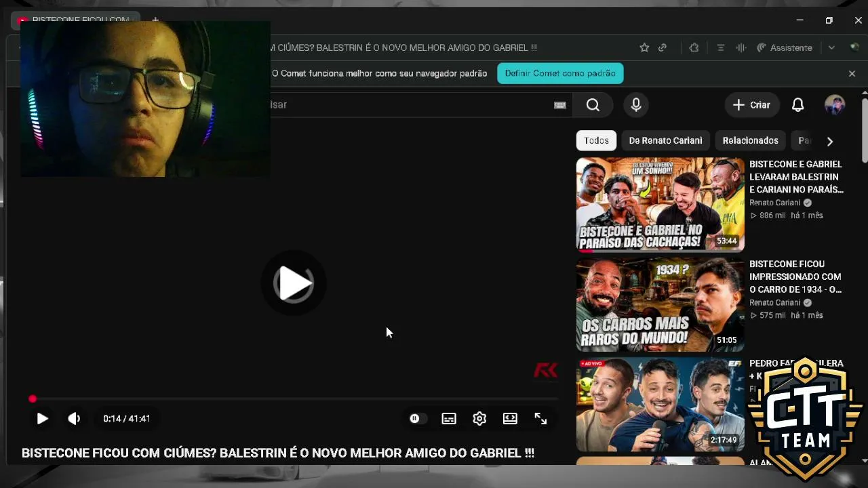Dismiss the default browser notification bar

point(852,73)
